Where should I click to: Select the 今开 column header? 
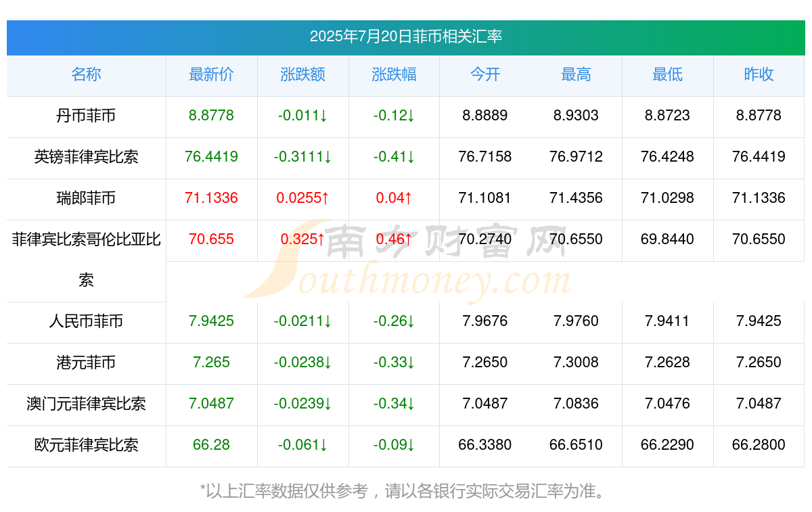485,74
